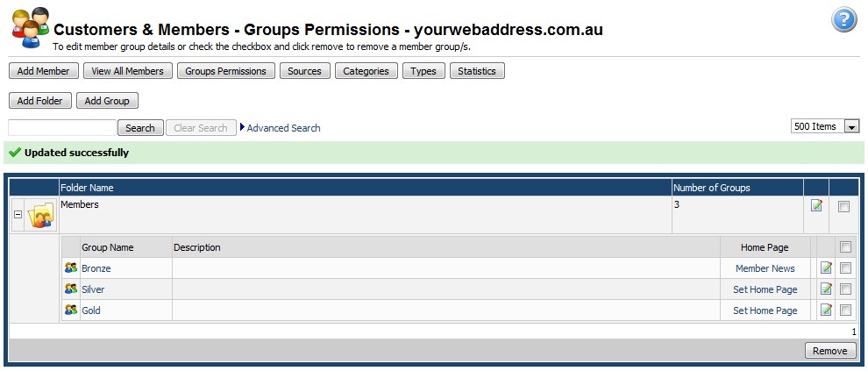This screenshot has height=371, width=868.
Task: Switch to the Statistics section
Action: pyautogui.click(x=477, y=71)
